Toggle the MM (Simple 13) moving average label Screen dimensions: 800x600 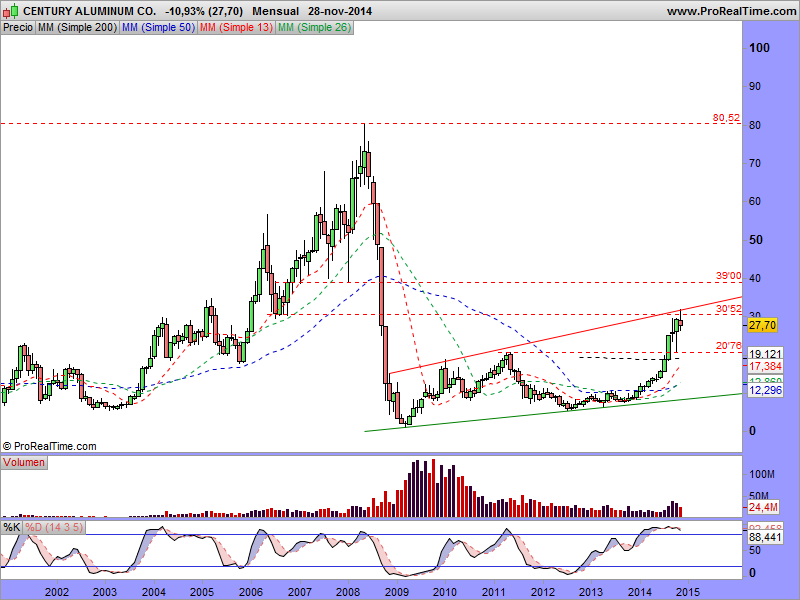(235, 28)
